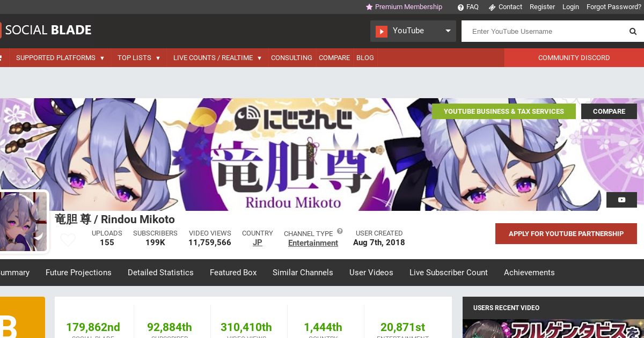This screenshot has width=644, height=338.
Task: Expand Live Counts / Realtime menu
Action: 217,58
